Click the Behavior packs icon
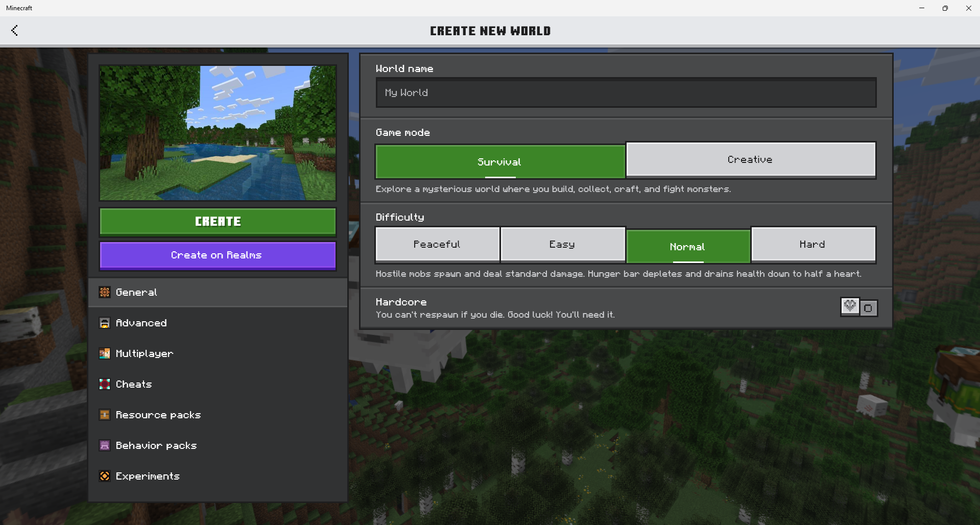This screenshot has height=525, width=980. 105,445
